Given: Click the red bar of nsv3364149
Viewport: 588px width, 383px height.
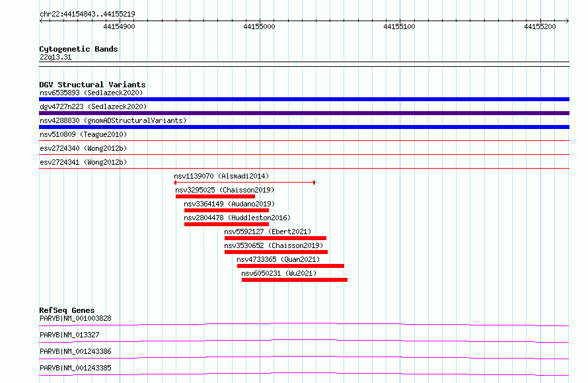Looking at the screenshot, I should pos(227,210).
